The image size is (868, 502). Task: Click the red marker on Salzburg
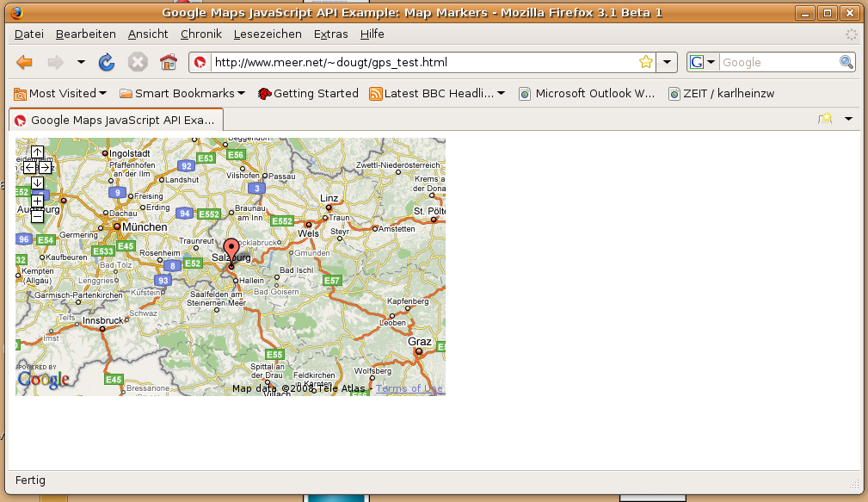(231, 251)
